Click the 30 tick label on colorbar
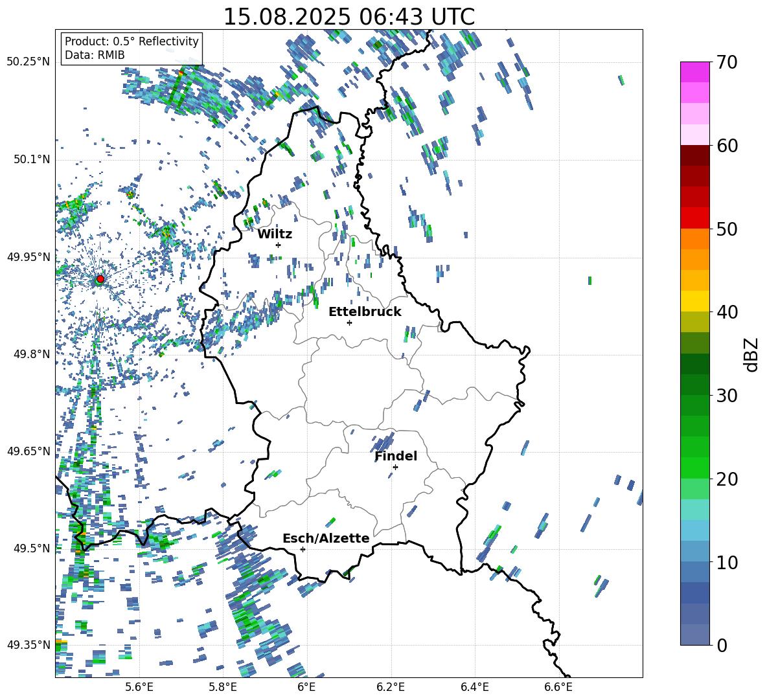The height and width of the screenshot is (700, 767). pos(727,395)
